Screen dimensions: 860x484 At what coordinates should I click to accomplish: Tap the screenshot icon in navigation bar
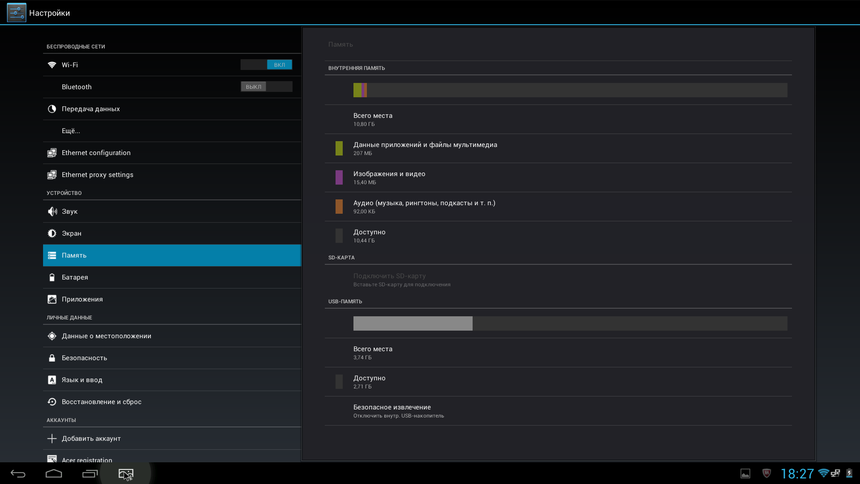coord(126,473)
